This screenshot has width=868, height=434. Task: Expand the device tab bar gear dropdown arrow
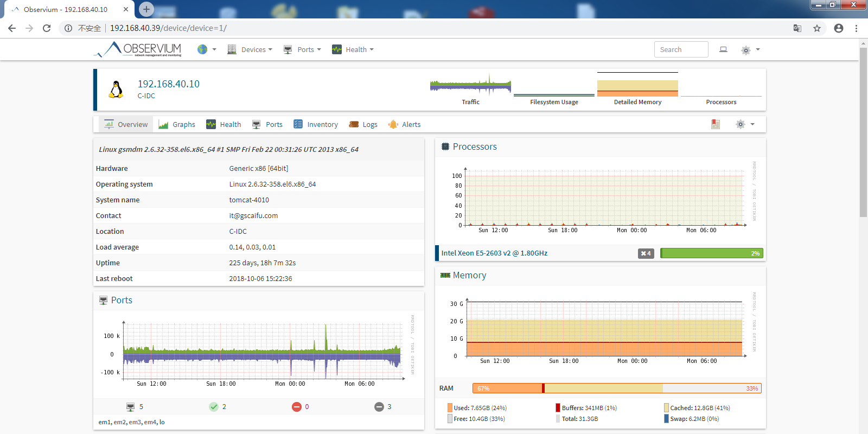tap(752, 124)
